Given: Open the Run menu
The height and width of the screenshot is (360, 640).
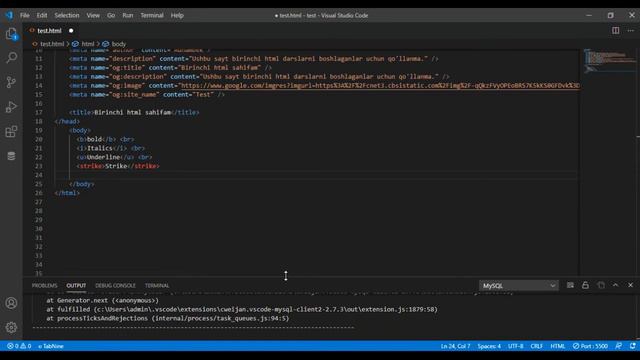Looking at the screenshot, I should [128, 16].
